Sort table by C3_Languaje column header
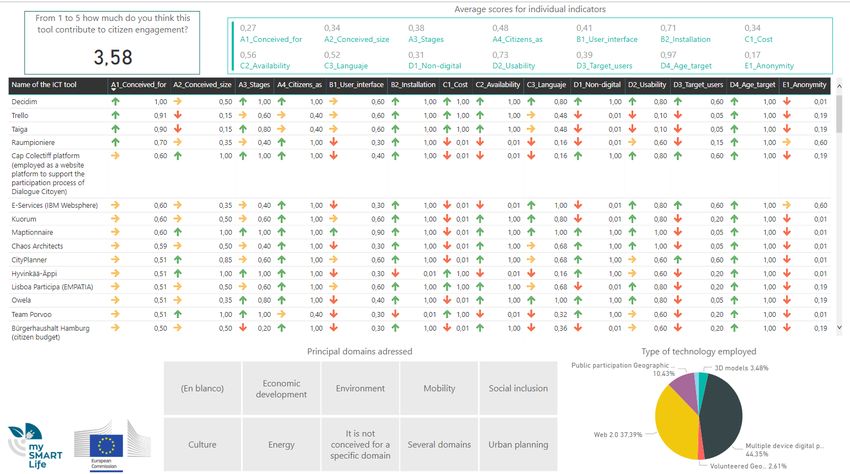Viewport: 850px width, 474px height. pos(546,85)
